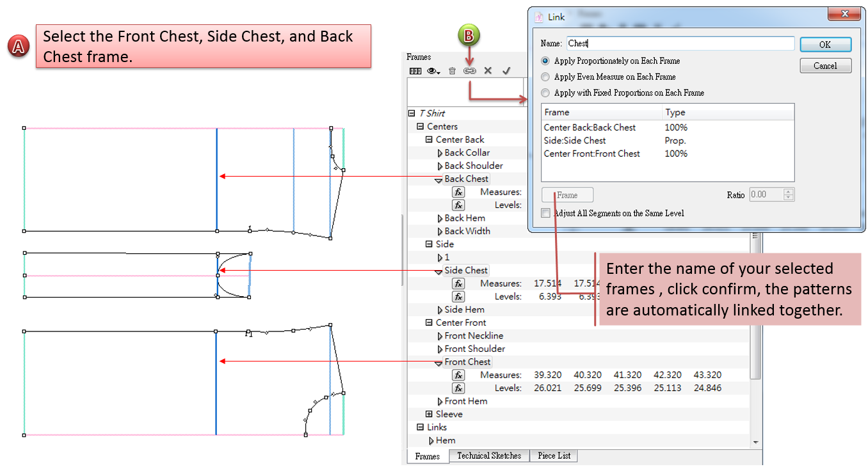Collapse the Center Front group
The height and width of the screenshot is (469, 868).
[430, 322]
